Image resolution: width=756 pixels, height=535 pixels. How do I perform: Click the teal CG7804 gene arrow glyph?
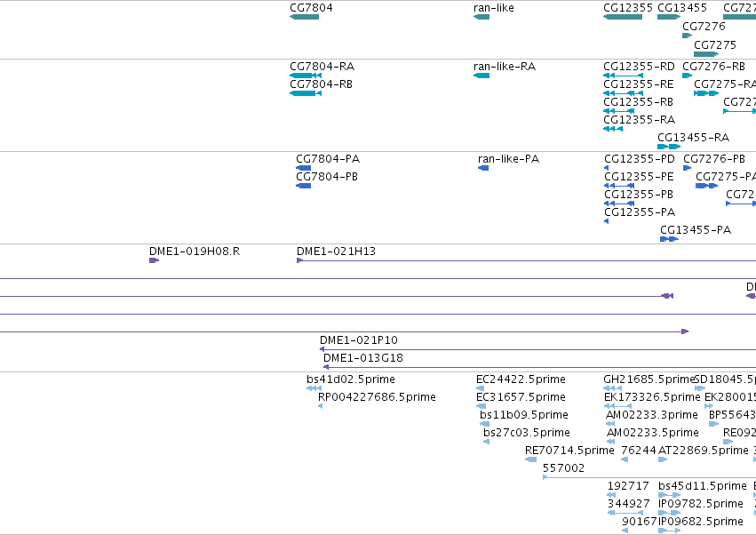coord(304,17)
